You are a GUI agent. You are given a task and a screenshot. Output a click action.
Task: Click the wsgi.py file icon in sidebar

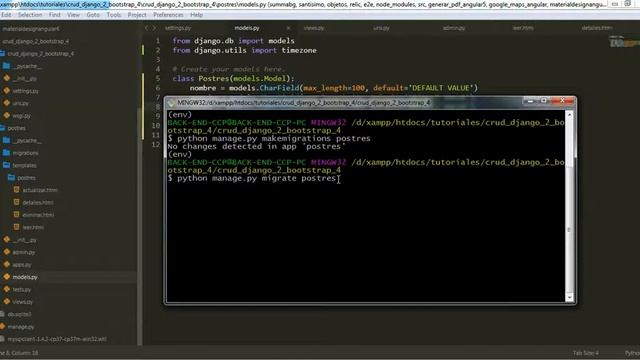point(7,116)
